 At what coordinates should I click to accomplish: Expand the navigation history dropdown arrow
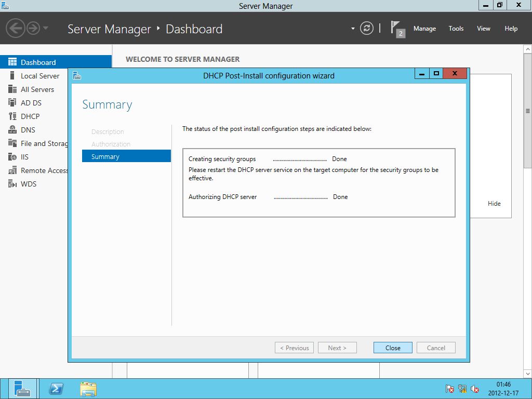coord(46,28)
